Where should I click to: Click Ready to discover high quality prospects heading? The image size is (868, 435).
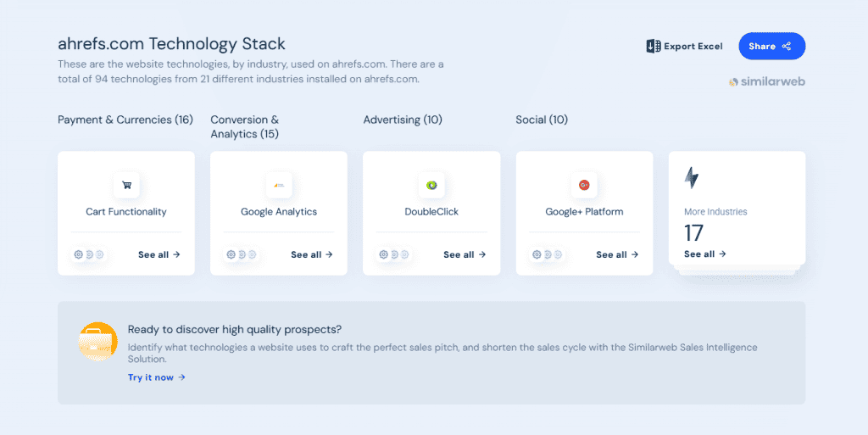(235, 329)
